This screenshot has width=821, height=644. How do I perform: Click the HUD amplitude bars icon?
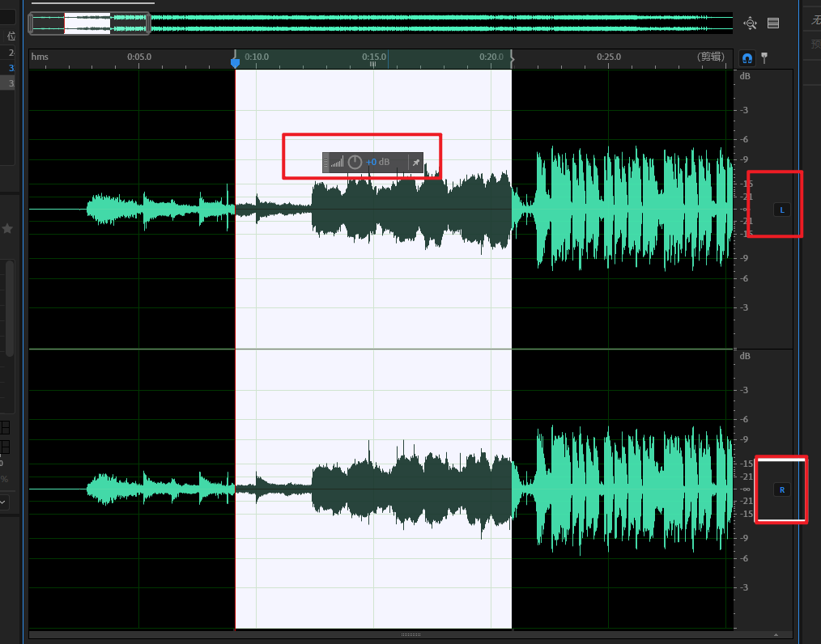coord(337,162)
